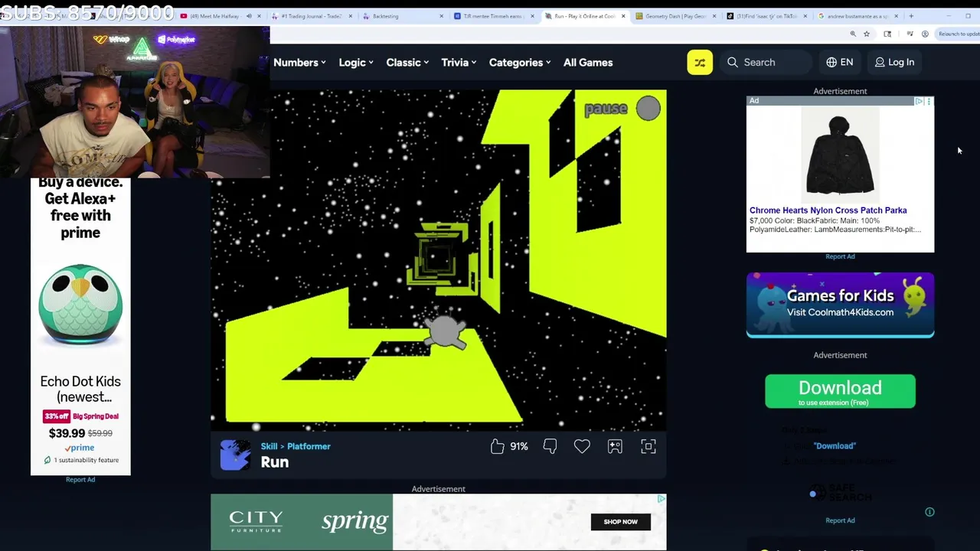The image size is (980, 551).
Task: Click the Big Spring Deal badge
Action: 96,416
